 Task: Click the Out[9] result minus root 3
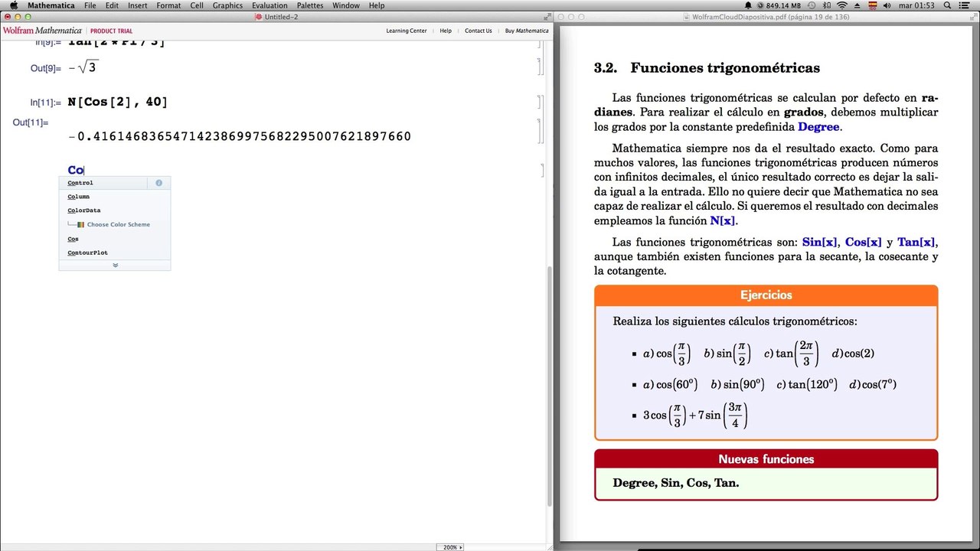(x=83, y=68)
